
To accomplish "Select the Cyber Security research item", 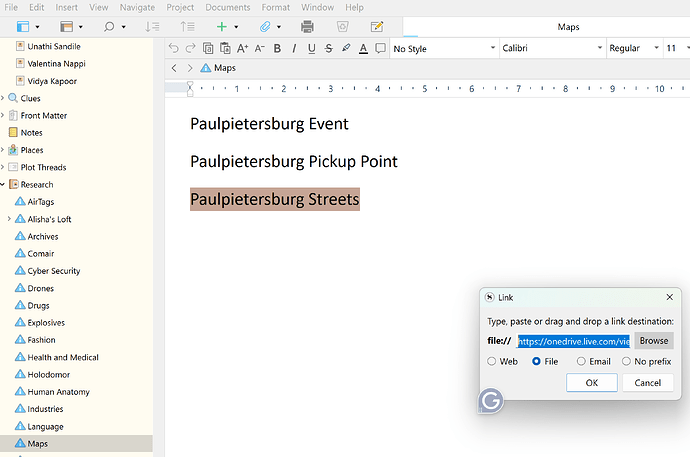I will tap(54, 271).
